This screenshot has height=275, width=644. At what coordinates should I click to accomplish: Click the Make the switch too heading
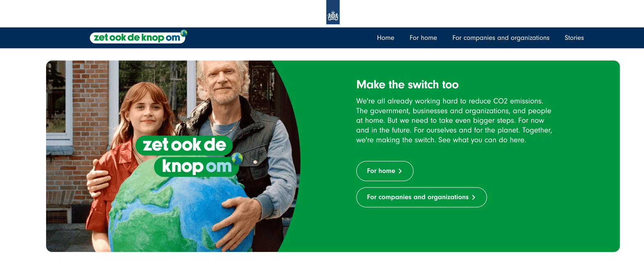pos(407,85)
